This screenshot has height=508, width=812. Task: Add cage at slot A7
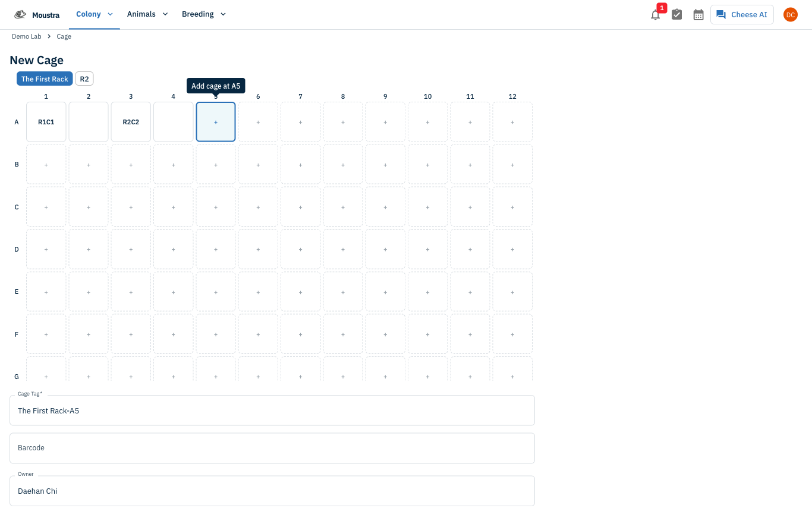(300, 122)
